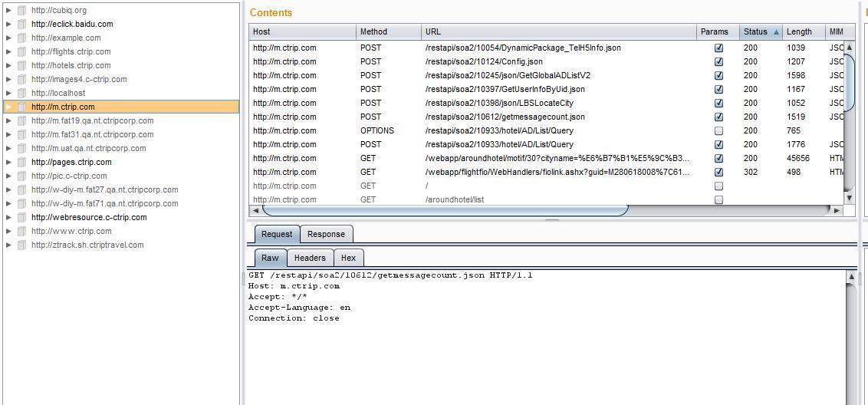Click the host icon beside http://webresource.c-ctrip.com
The image size is (868, 405).
[21, 217]
